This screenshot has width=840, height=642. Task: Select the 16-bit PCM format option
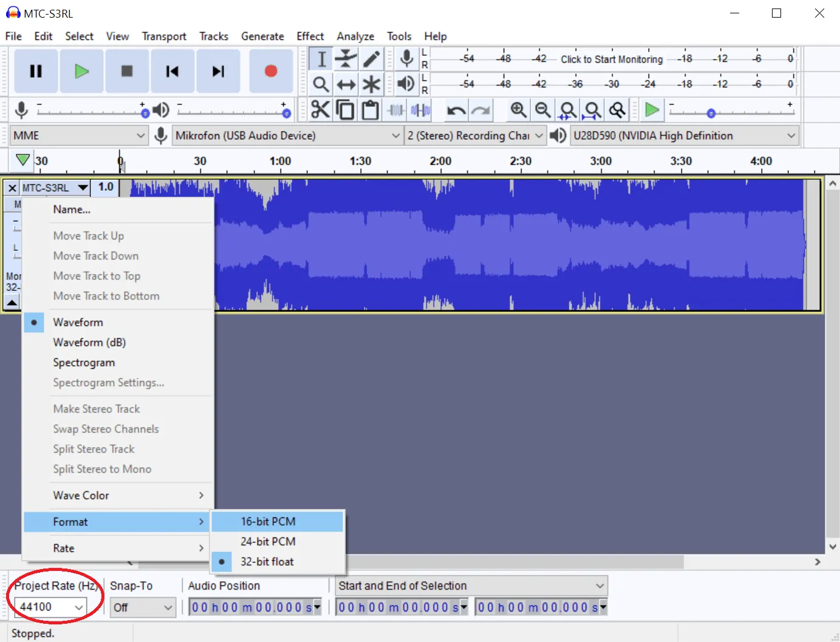coord(268,521)
